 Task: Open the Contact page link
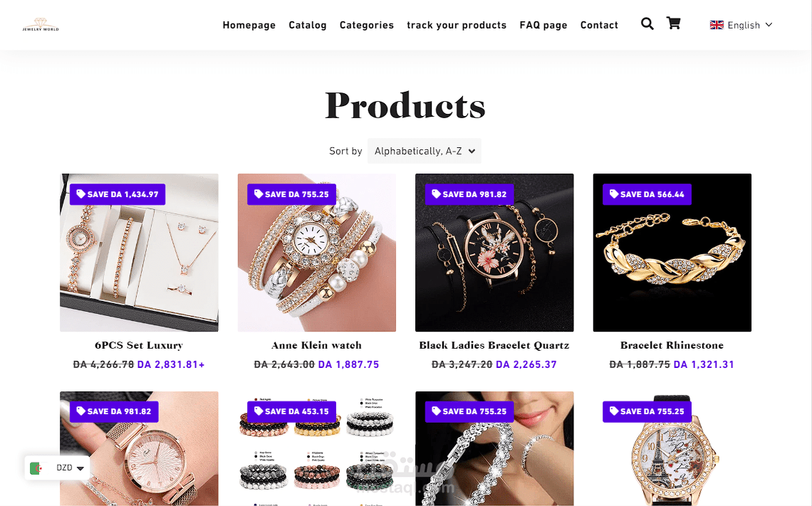[599, 25]
